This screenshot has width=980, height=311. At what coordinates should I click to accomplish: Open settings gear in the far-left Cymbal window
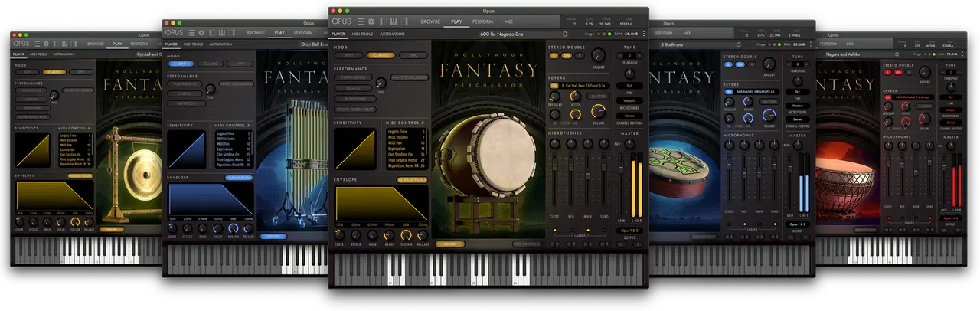point(46,44)
